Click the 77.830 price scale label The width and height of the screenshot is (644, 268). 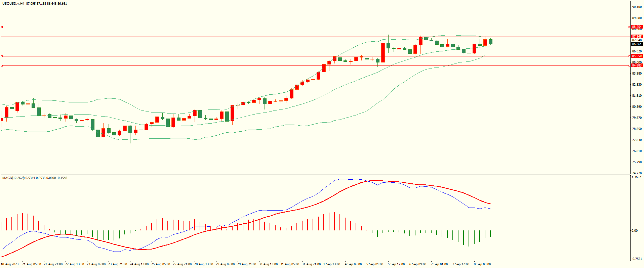637,140
